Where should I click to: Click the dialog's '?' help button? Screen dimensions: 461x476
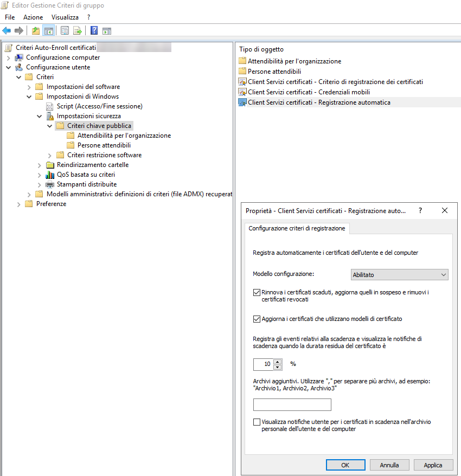coord(420,210)
